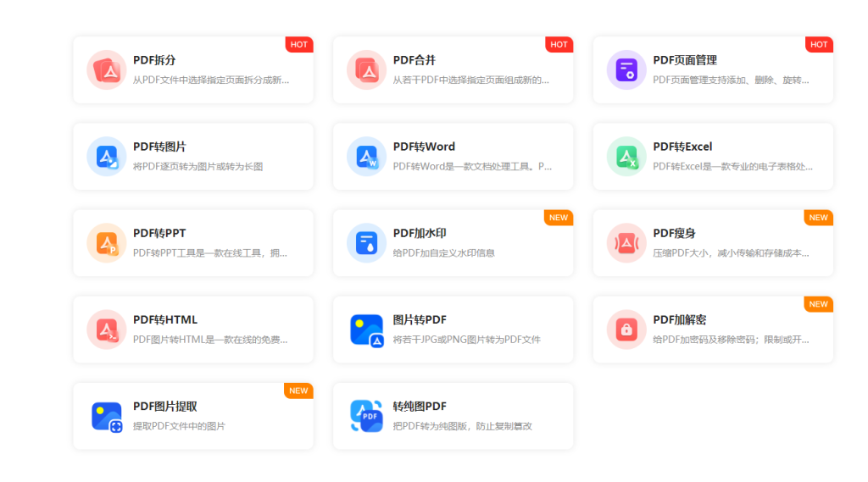Click the 图片转PDF description text
The image size is (868, 482).
(x=466, y=340)
